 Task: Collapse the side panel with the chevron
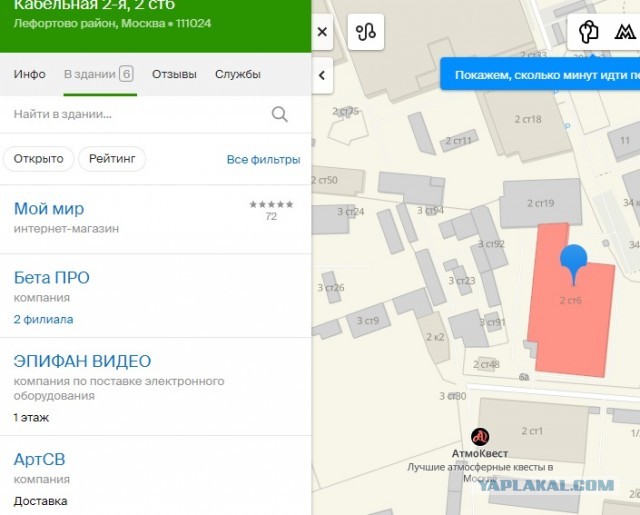322,75
